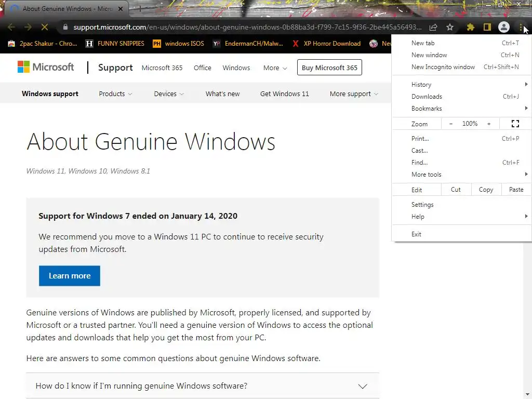Click Paste in the Edit row
This screenshot has height=399, width=532.
(516, 190)
